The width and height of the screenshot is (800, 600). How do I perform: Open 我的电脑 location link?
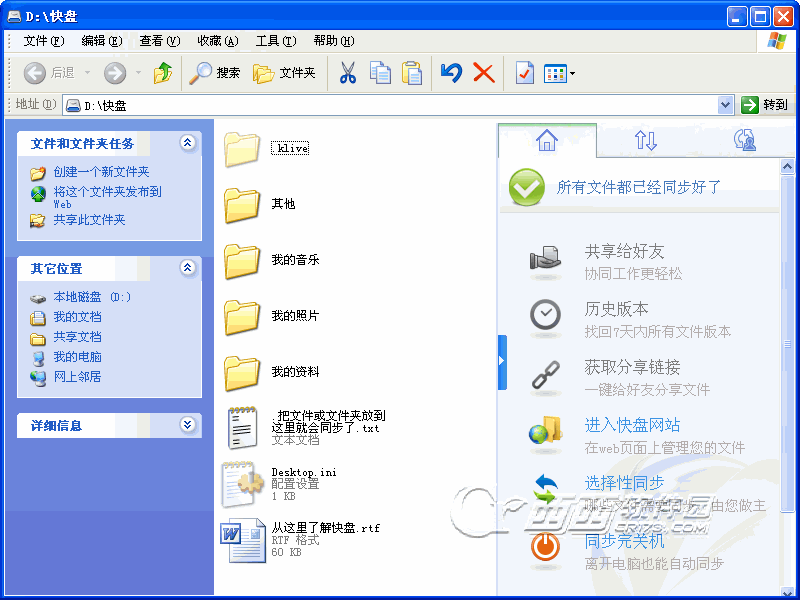[x=78, y=357]
